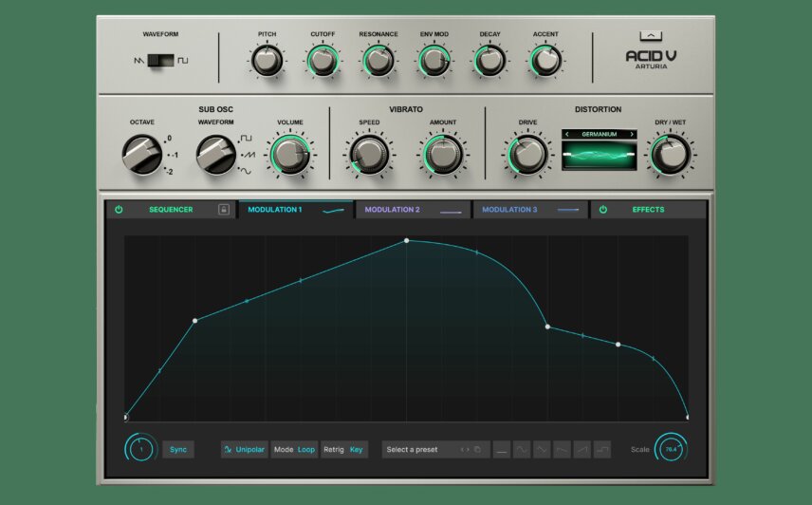Click the Acid V Arturia logo
Image resolution: width=812 pixels, height=505 pixels.
click(651, 60)
